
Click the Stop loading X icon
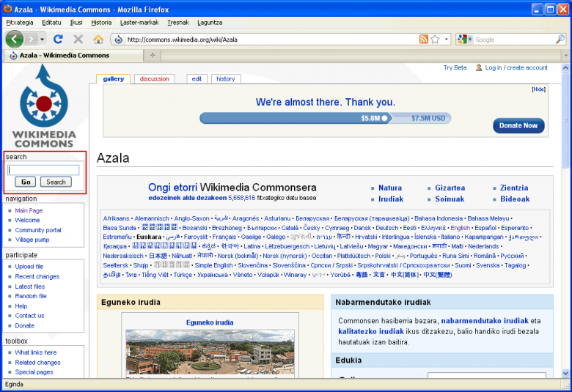pos(78,39)
